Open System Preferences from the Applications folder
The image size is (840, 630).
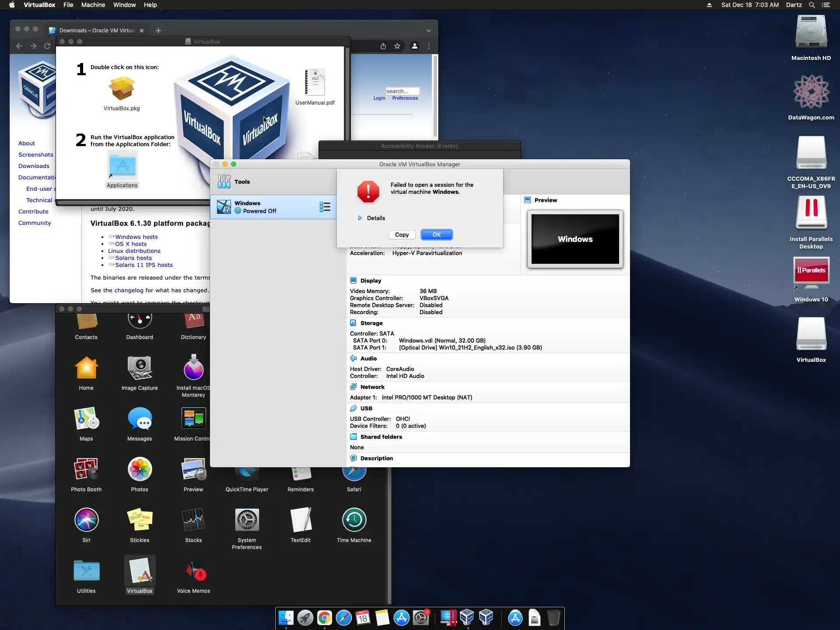pyautogui.click(x=247, y=520)
